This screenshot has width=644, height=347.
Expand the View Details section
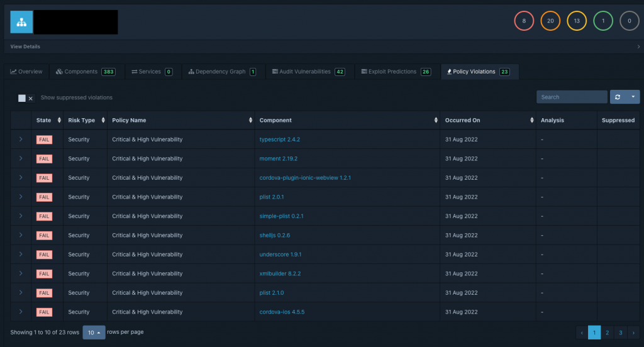click(x=322, y=47)
